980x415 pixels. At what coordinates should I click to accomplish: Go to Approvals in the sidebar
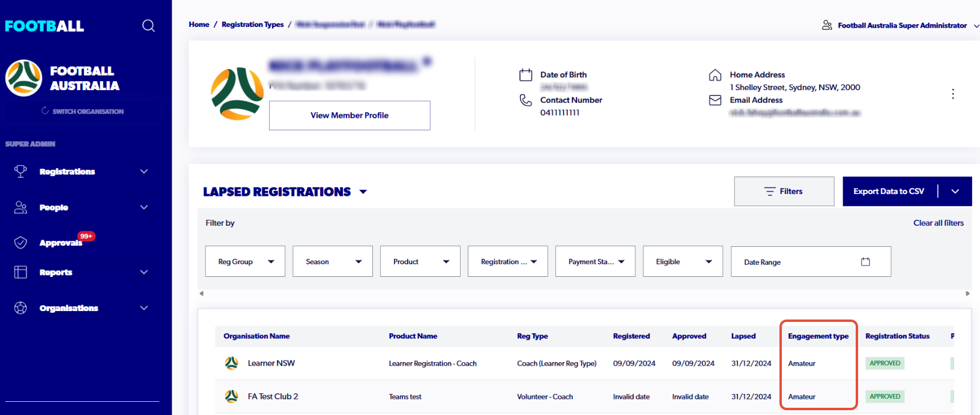coord(61,243)
